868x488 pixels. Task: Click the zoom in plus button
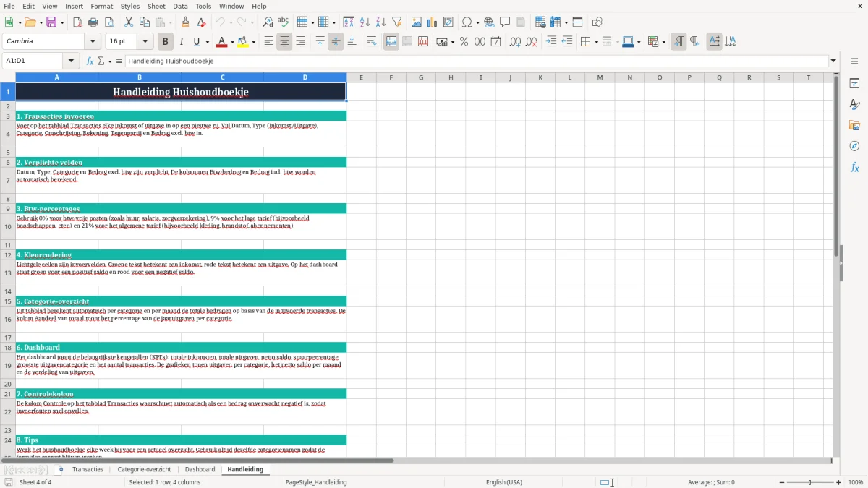pos(839,482)
